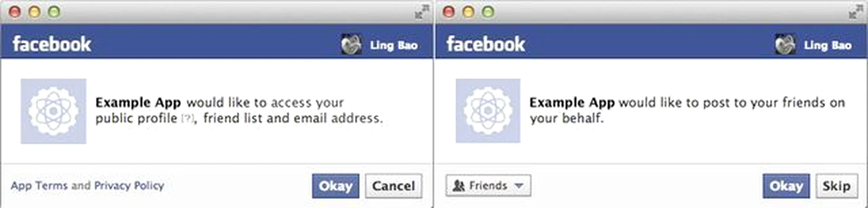Image resolution: width=868 pixels, height=208 pixels.
Task: Click Ling Bao's profile picture in right window
Action: (785, 45)
